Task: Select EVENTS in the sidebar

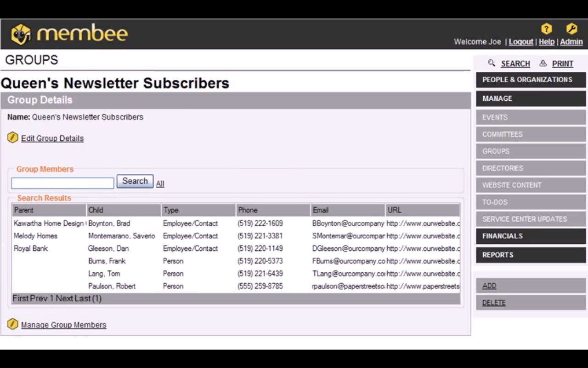Action: tap(531, 117)
